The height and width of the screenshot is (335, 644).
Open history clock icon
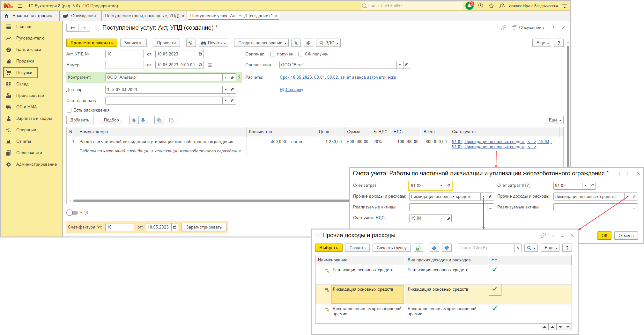(480, 6)
